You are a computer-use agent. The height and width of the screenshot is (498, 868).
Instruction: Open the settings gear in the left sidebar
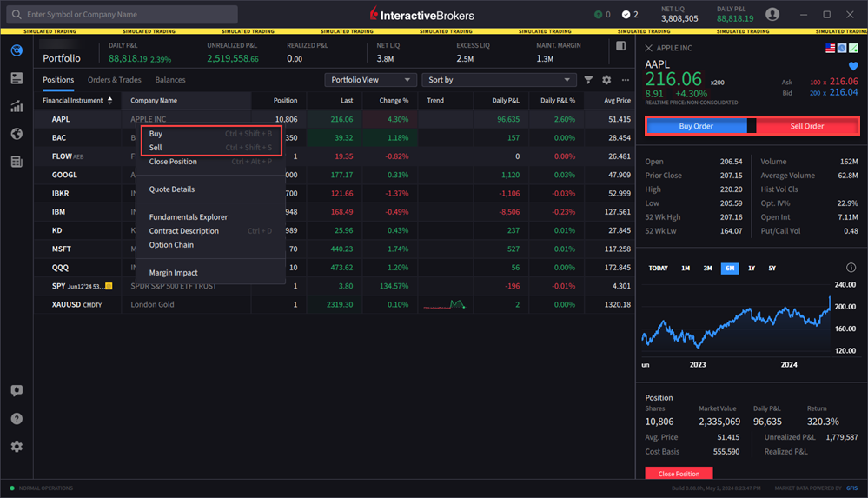(x=17, y=447)
